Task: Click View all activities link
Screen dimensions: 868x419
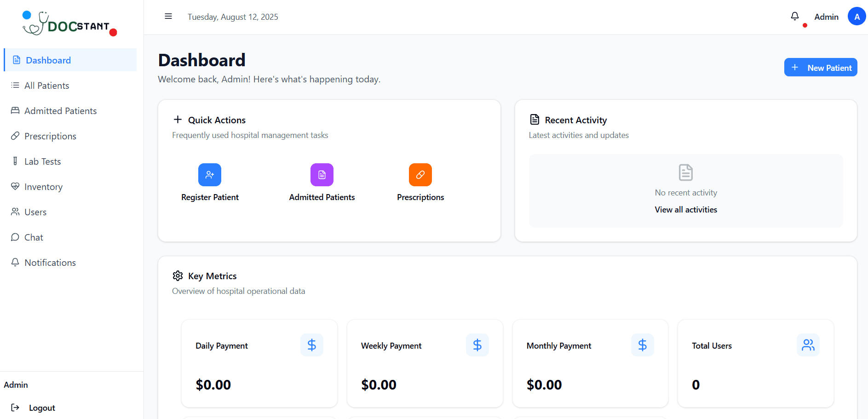Action: point(685,210)
